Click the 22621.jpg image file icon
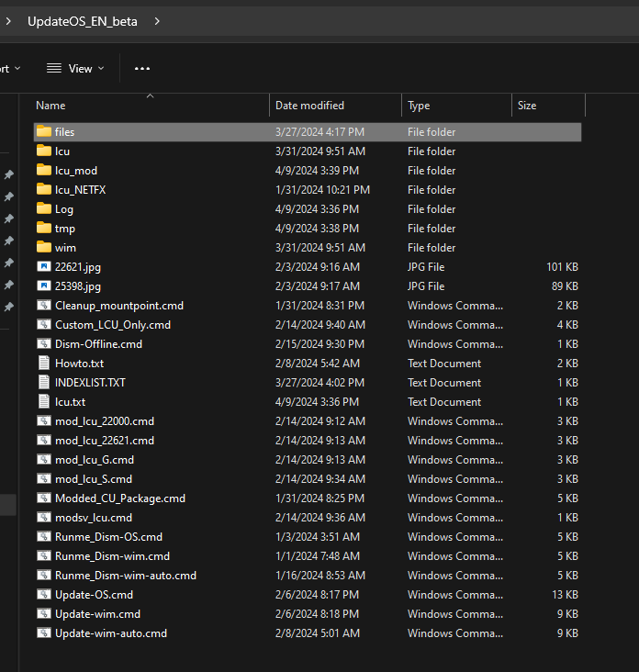The height and width of the screenshot is (672, 639). [44, 266]
